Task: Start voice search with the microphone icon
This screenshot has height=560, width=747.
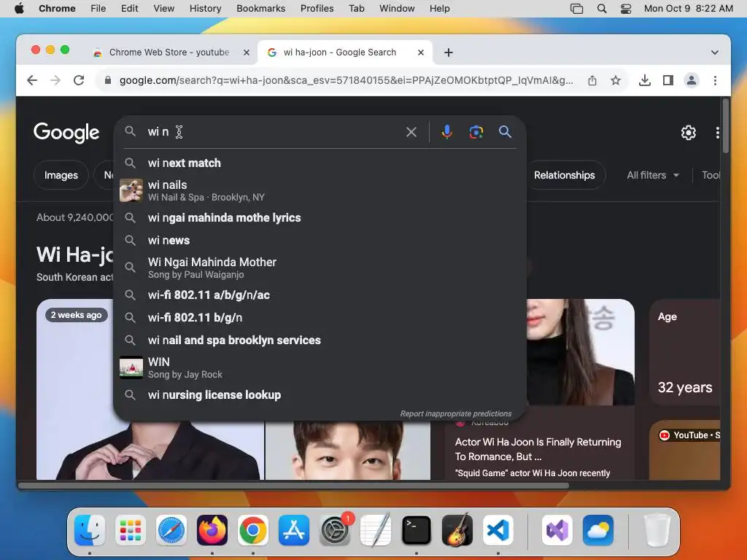Action: 446,132
